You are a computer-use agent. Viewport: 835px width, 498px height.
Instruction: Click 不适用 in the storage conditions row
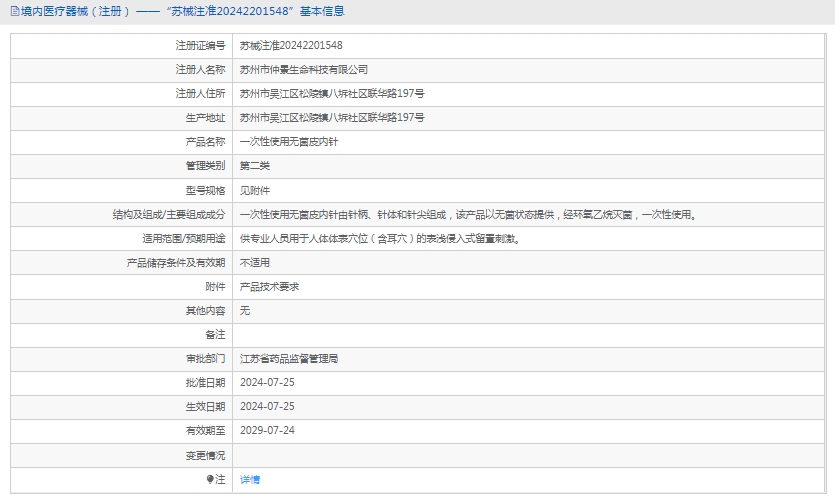click(255, 263)
